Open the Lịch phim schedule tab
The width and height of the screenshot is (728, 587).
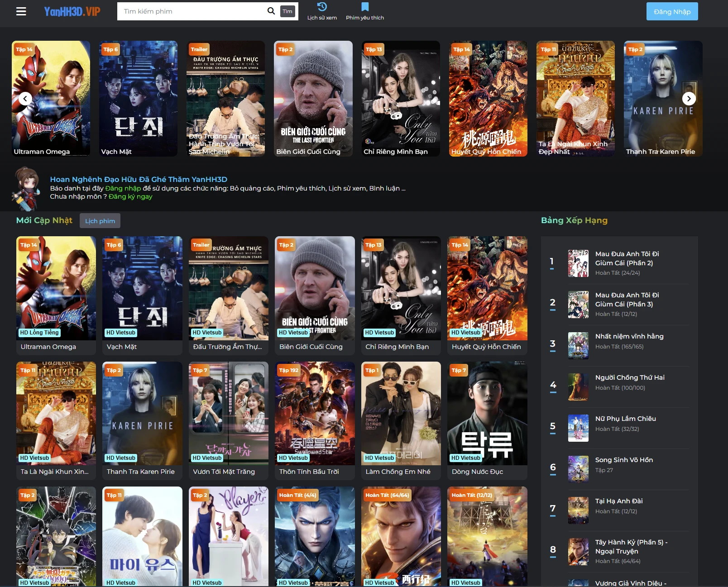pyautogui.click(x=100, y=221)
